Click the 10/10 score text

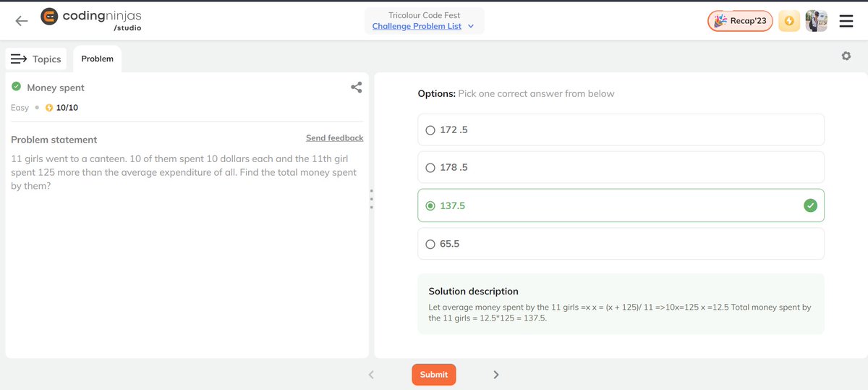pyautogui.click(x=67, y=108)
